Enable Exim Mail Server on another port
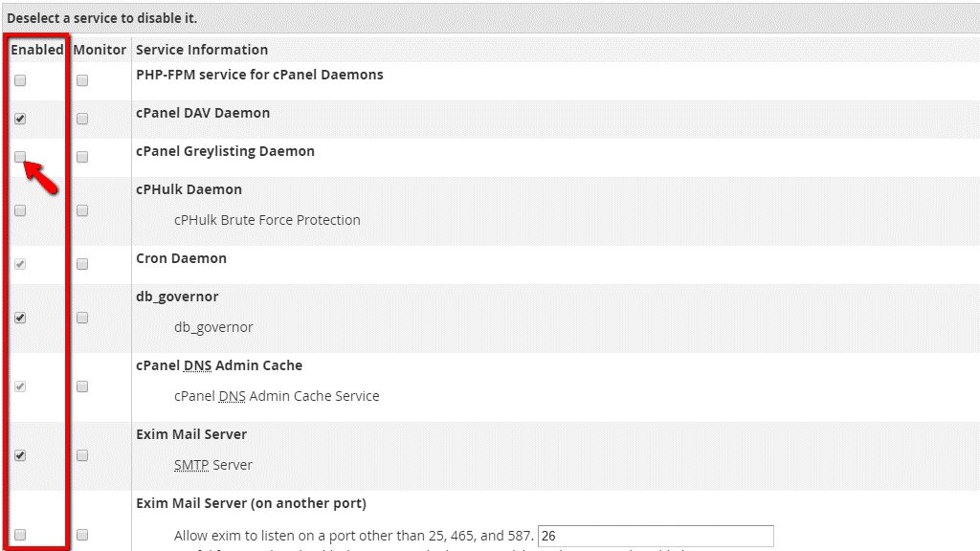Viewport: 980px width, 551px height. [x=20, y=535]
